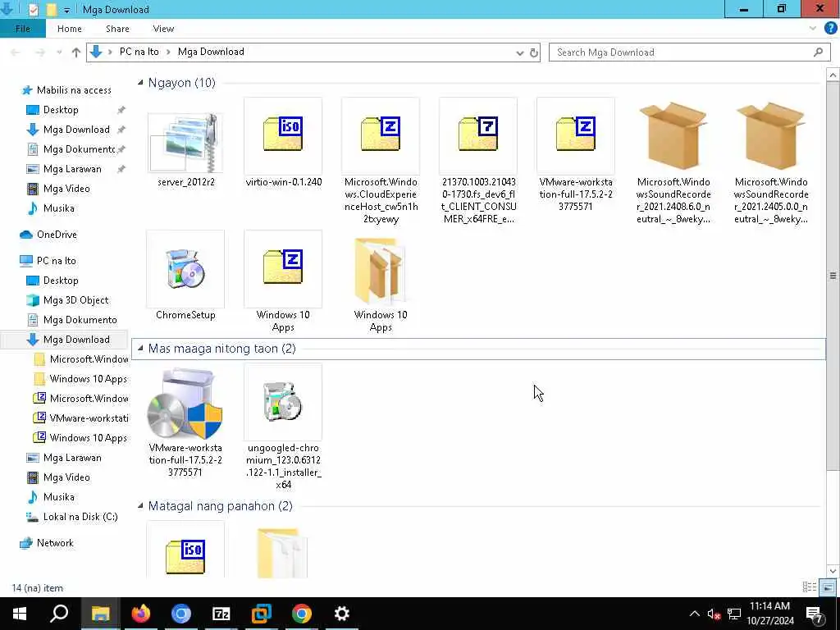Select SoundRecorder 2021.2408.6.0 package
The image size is (840, 630).
point(673,161)
